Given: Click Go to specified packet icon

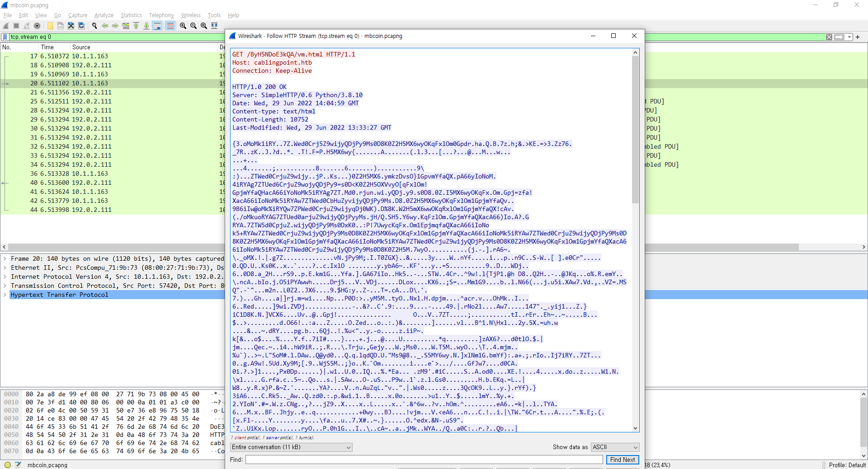Looking at the screenshot, I should tap(126, 26).
